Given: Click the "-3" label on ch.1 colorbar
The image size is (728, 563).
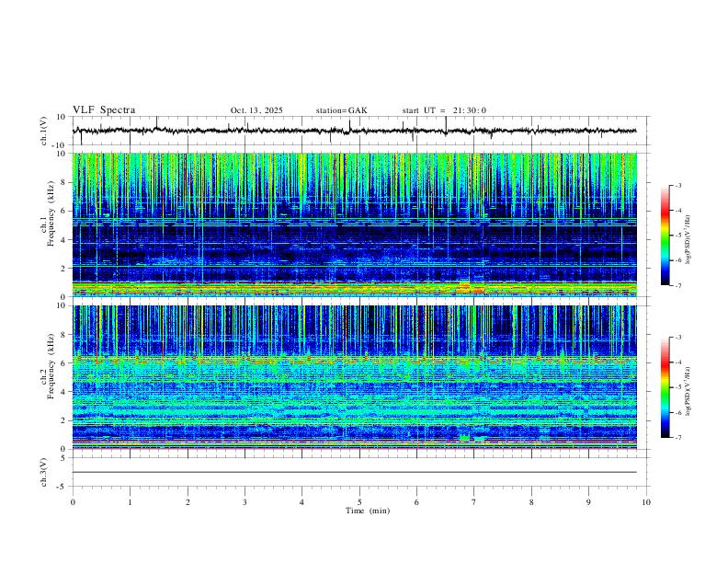Looking at the screenshot, I should pyautogui.click(x=677, y=185).
